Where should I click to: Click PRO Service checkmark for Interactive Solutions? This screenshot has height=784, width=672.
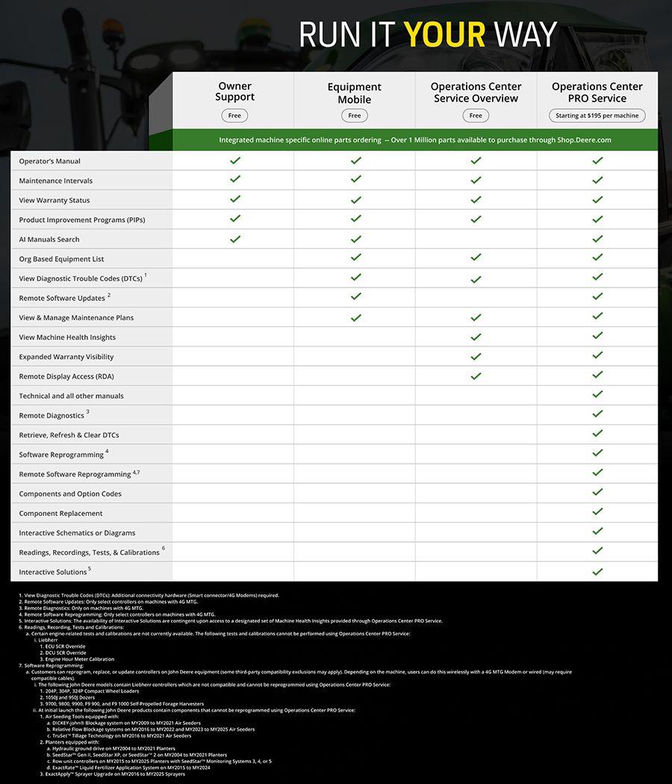(x=597, y=571)
